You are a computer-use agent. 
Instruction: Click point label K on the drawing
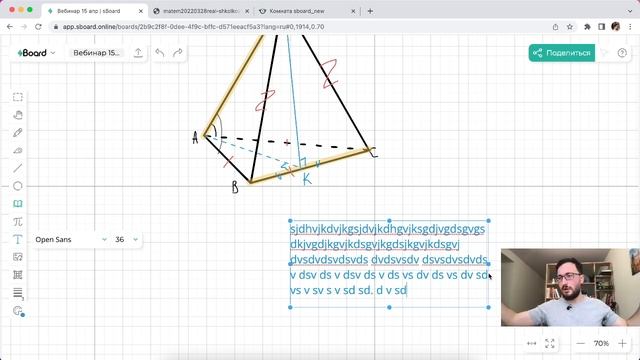307,179
